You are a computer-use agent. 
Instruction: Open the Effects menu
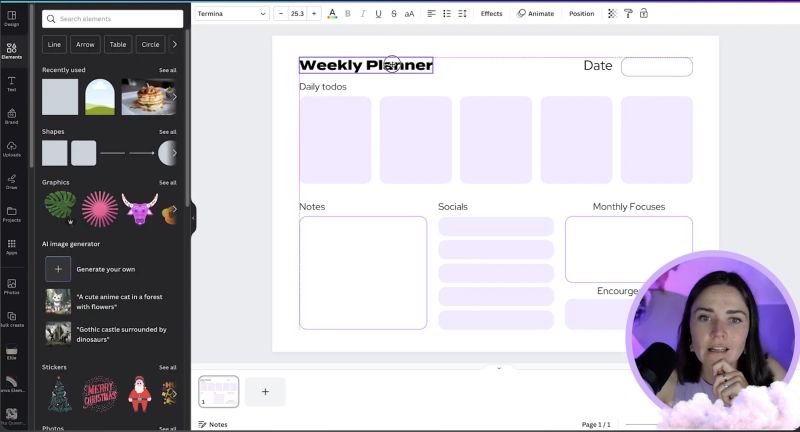491,14
